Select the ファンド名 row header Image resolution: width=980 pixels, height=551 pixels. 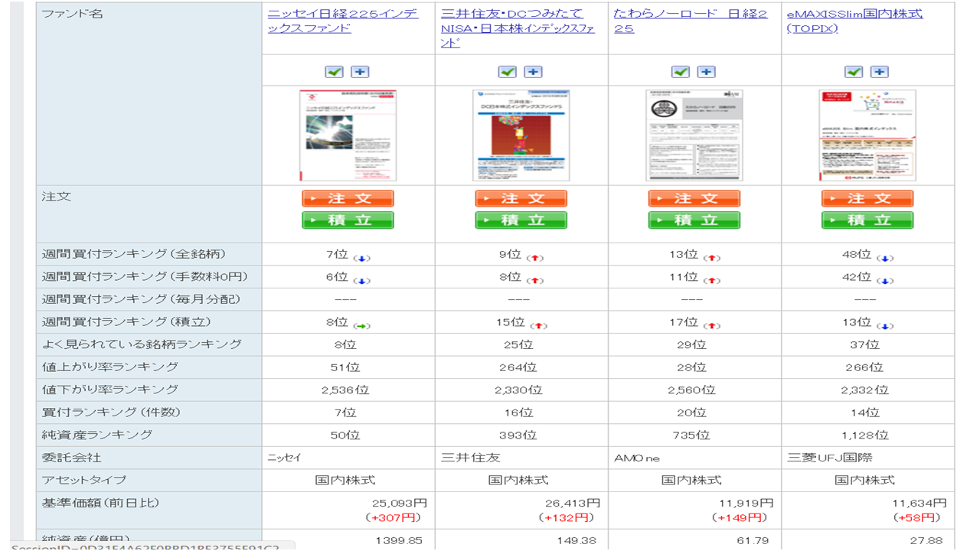click(149, 93)
